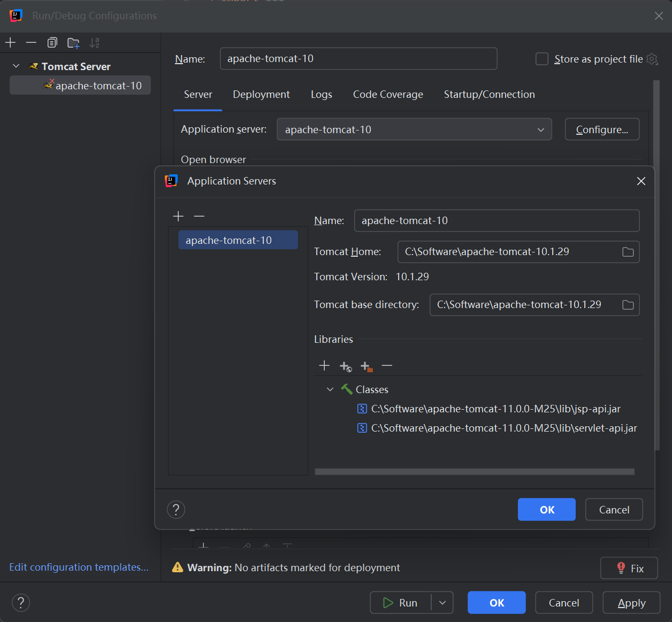
Task: Copy the selected run configuration
Action: (52, 43)
